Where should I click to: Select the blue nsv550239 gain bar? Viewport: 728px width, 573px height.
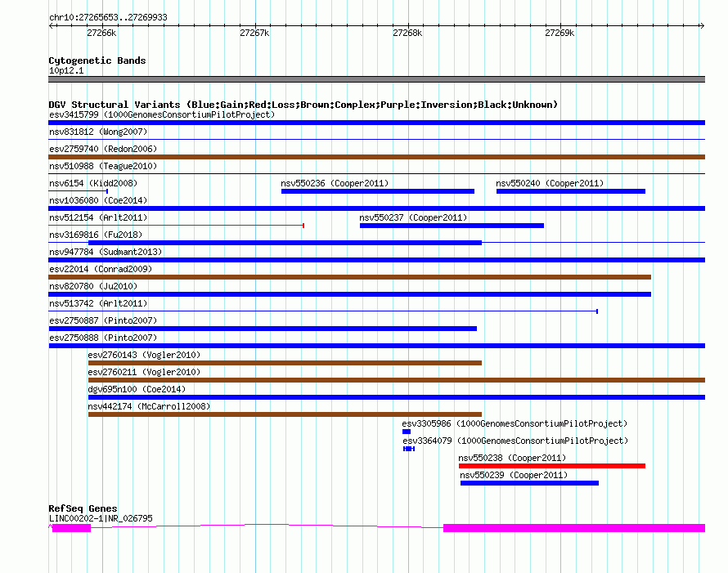[529, 483]
